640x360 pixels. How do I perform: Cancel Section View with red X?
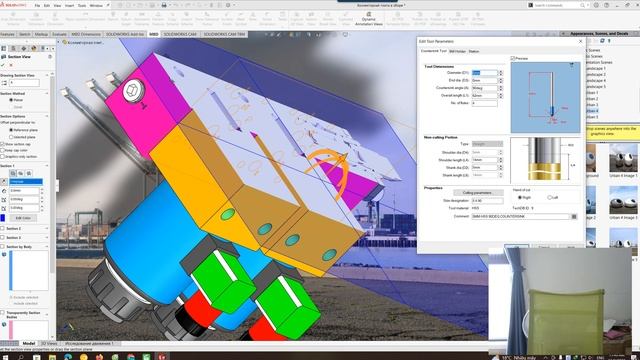(x=11, y=65)
